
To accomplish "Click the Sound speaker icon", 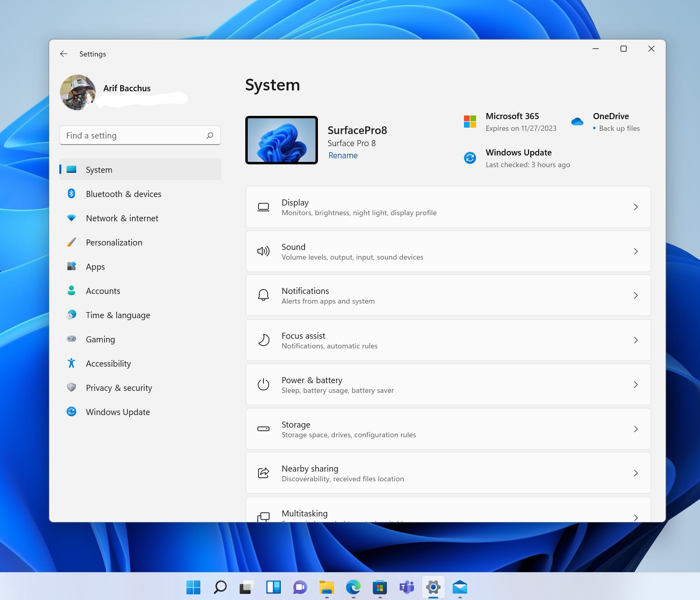I will [x=263, y=251].
